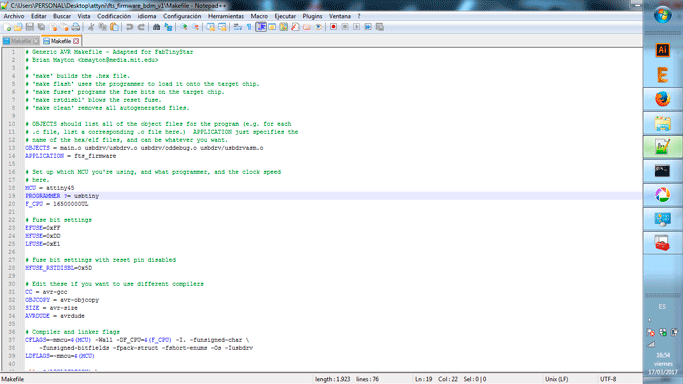Click Unix (LF) in the status bar
Image resolution: width=683 pixels, height=384 pixels.
(x=556, y=379)
